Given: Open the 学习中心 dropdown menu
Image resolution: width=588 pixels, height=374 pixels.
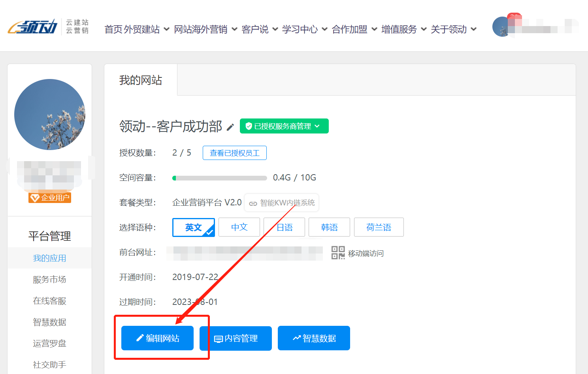Looking at the screenshot, I should (x=300, y=29).
